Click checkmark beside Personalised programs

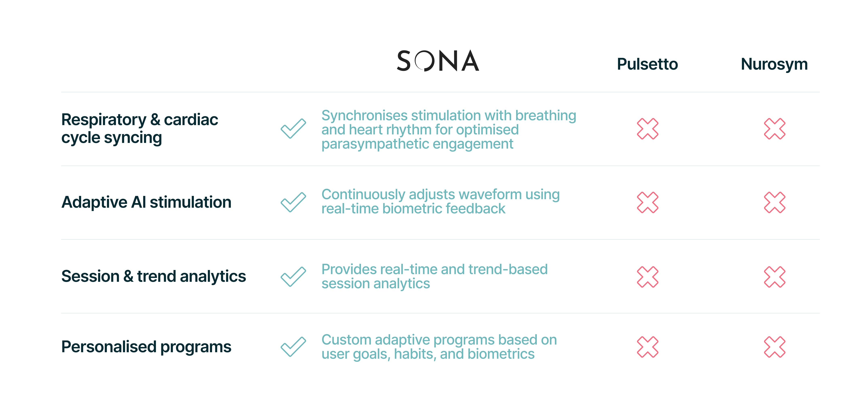pyautogui.click(x=293, y=347)
